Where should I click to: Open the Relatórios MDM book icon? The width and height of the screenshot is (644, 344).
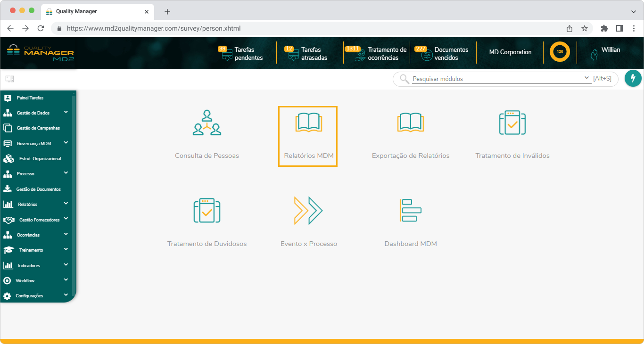coord(308,122)
